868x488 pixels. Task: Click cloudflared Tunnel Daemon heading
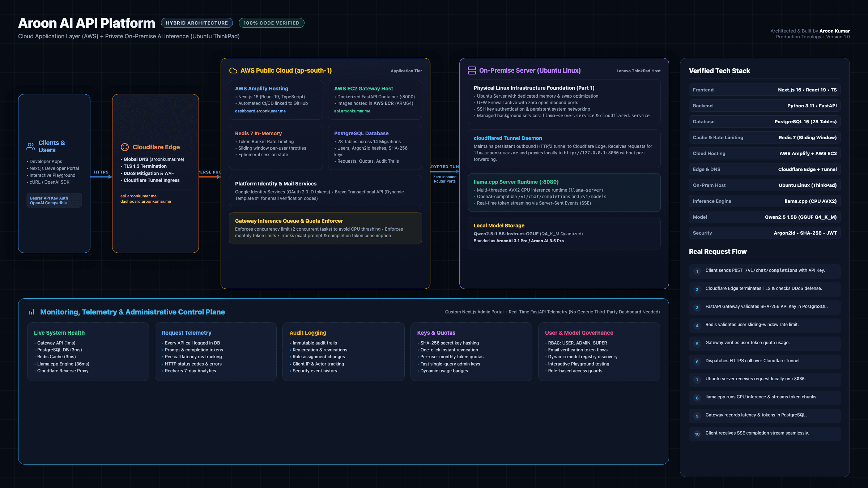click(x=508, y=138)
